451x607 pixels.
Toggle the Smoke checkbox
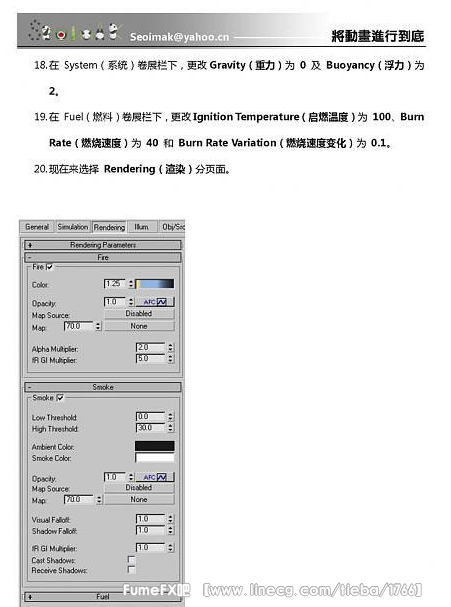(60, 398)
